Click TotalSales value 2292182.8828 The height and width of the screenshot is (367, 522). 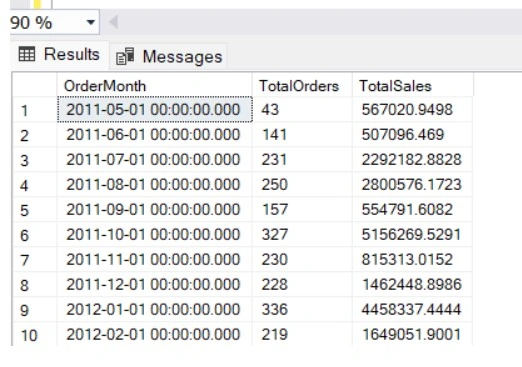click(412, 160)
